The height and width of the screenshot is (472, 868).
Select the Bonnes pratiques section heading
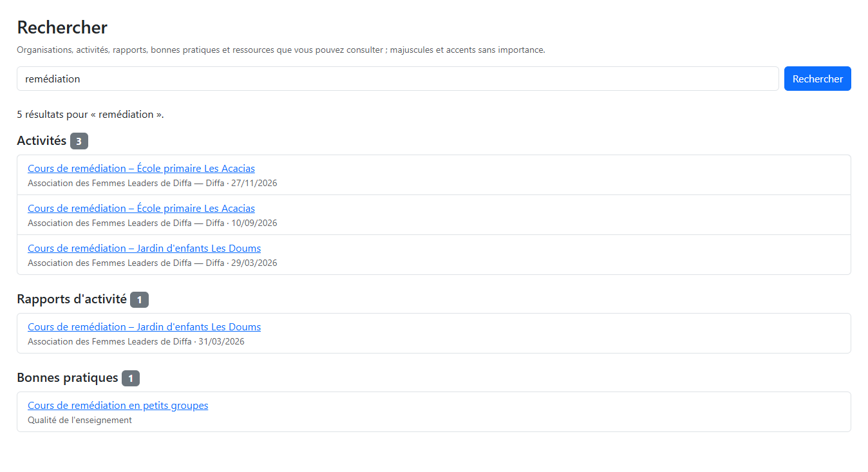coord(68,377)
